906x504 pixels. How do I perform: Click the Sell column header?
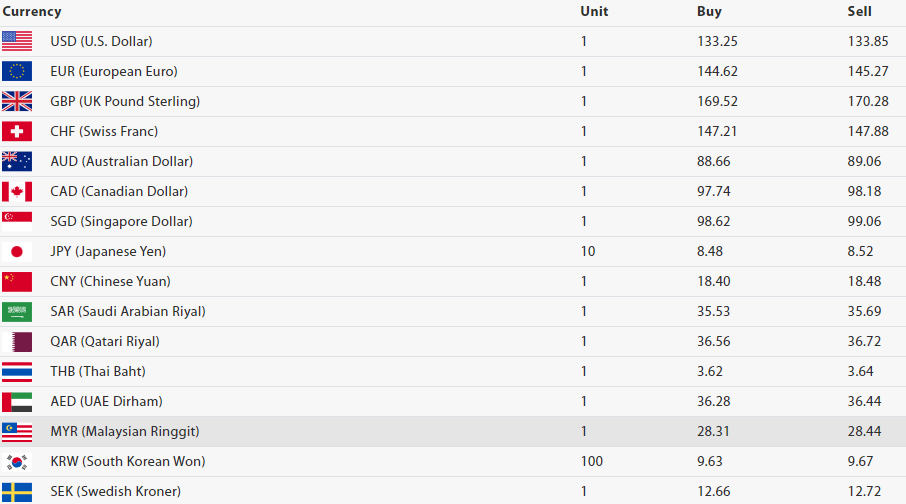click(859, 12)
